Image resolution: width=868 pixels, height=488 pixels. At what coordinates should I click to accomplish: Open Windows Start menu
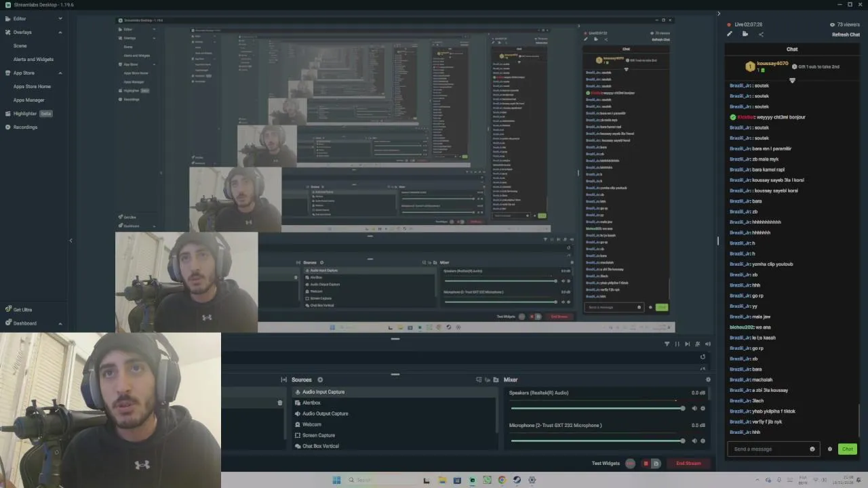point(336,480)
